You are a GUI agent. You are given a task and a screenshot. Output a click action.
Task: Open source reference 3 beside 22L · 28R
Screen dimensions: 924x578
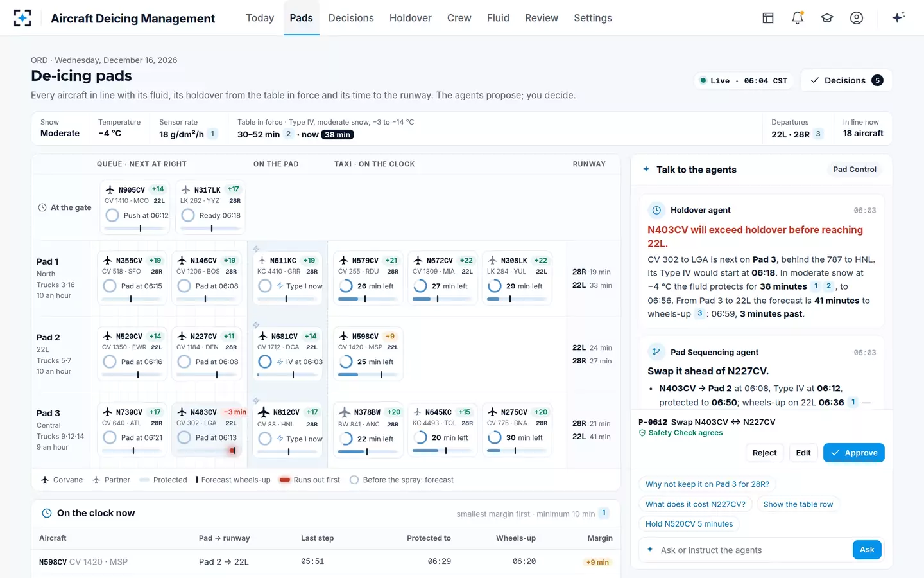pos(818,134)
